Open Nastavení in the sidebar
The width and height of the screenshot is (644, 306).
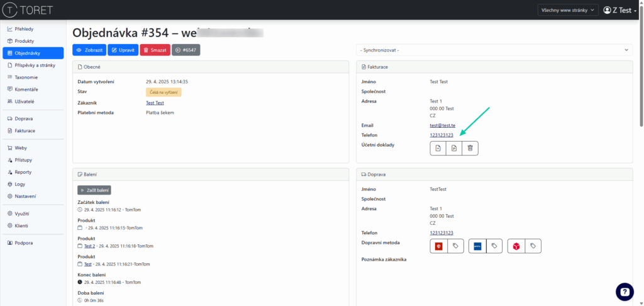[26, 196]
